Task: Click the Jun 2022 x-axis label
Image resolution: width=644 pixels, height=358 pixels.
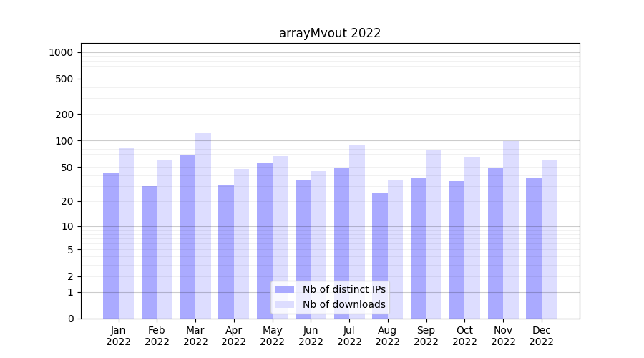Action: point(311,336)
